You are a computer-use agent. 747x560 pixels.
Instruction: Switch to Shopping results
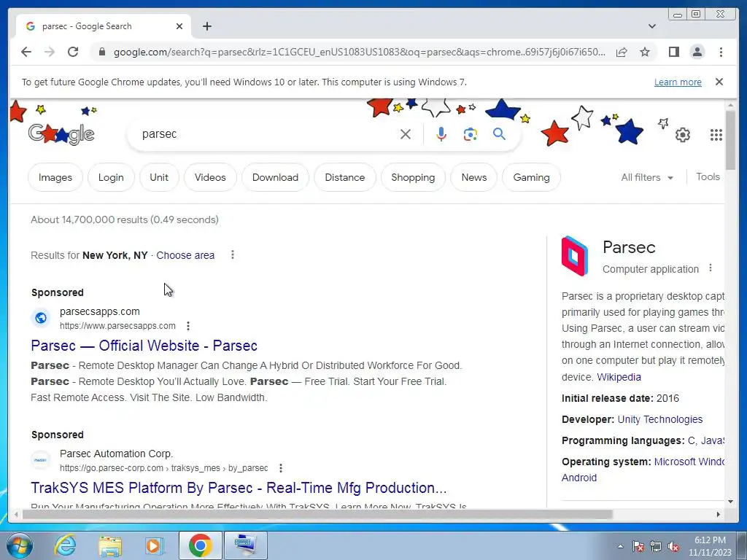pos(413,177)
